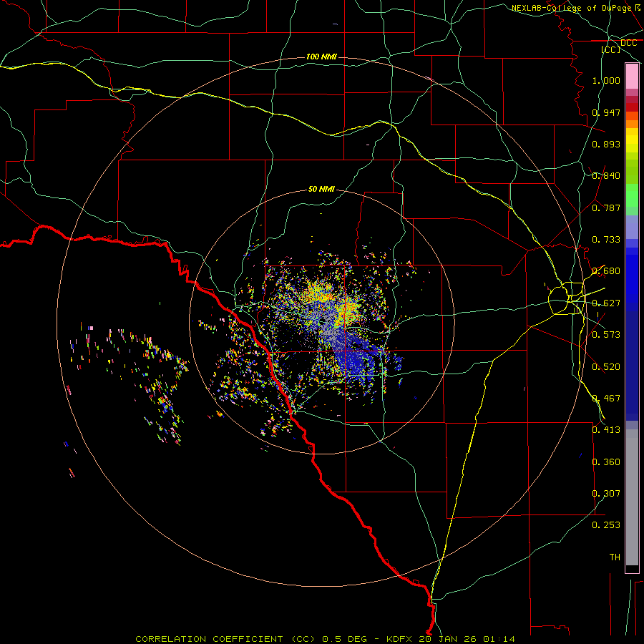Click the DCC product label
The image size is (644, 644).
[x=628, y=43]
